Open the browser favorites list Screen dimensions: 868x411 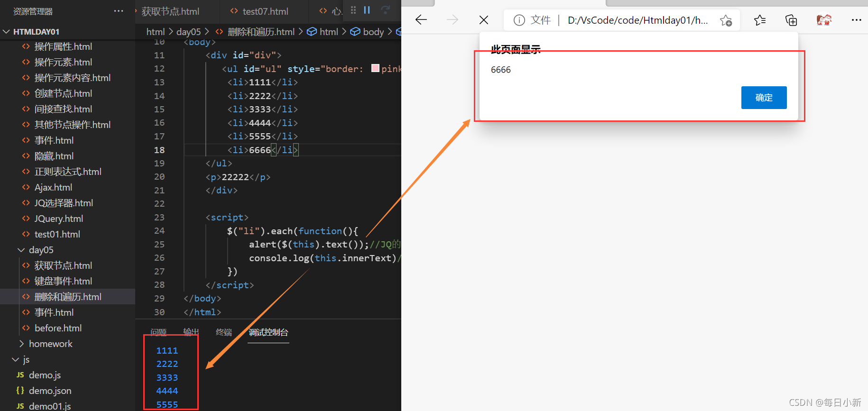tap(760, 20)
